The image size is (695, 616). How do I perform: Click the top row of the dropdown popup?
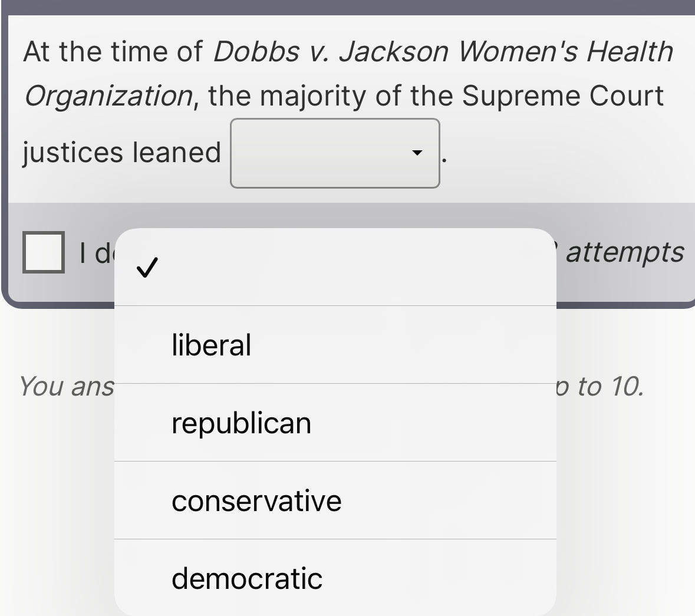pos(336,266)
